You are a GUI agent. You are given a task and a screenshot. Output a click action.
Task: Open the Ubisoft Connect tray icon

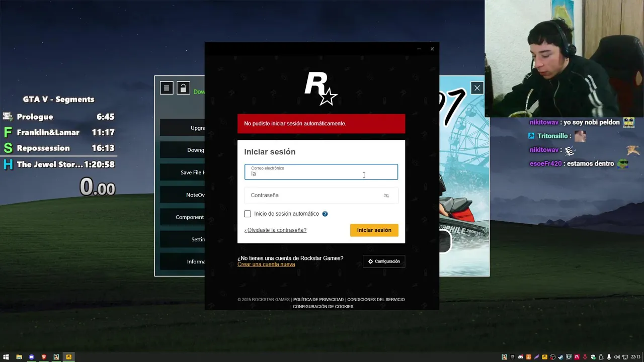pos(569,357)
